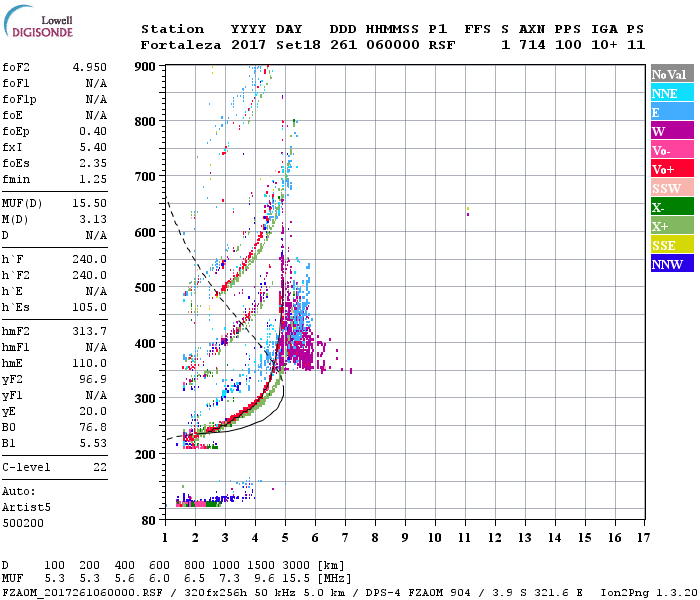Click the 200 km height axis label
Image resolution: width=700 pixels, height=600 pixels.
pyautogui.click(x=145, y=454)
